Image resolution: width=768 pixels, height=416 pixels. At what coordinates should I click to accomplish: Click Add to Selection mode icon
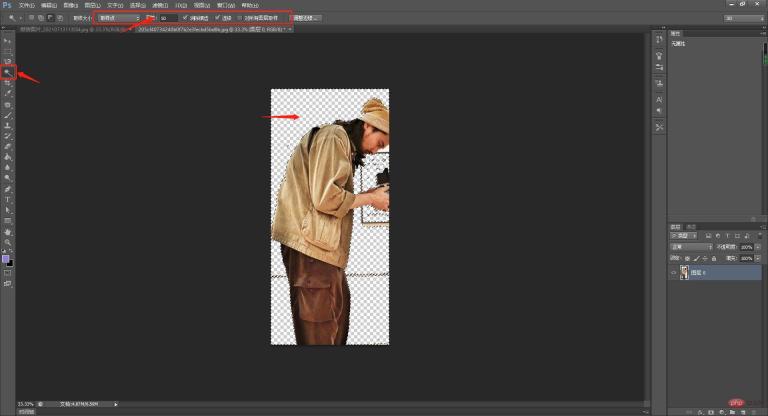(41, 18)
